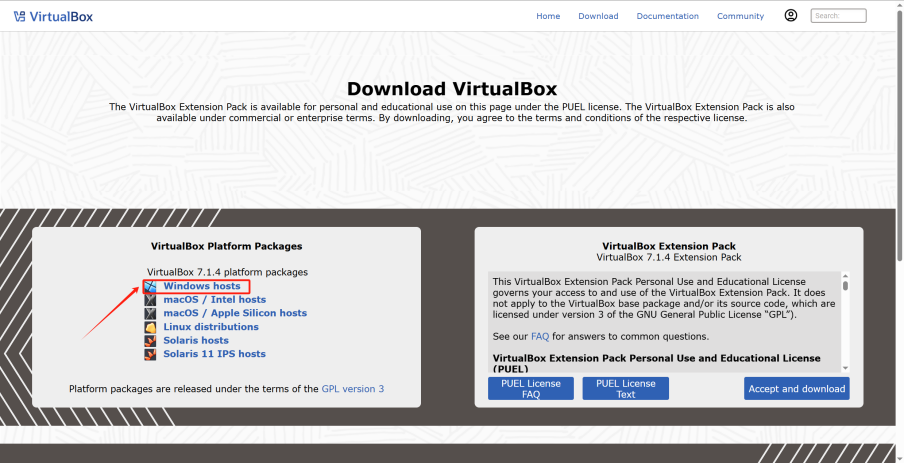Open the Solaris hosts link
The image size is (904, 463).
196,340
